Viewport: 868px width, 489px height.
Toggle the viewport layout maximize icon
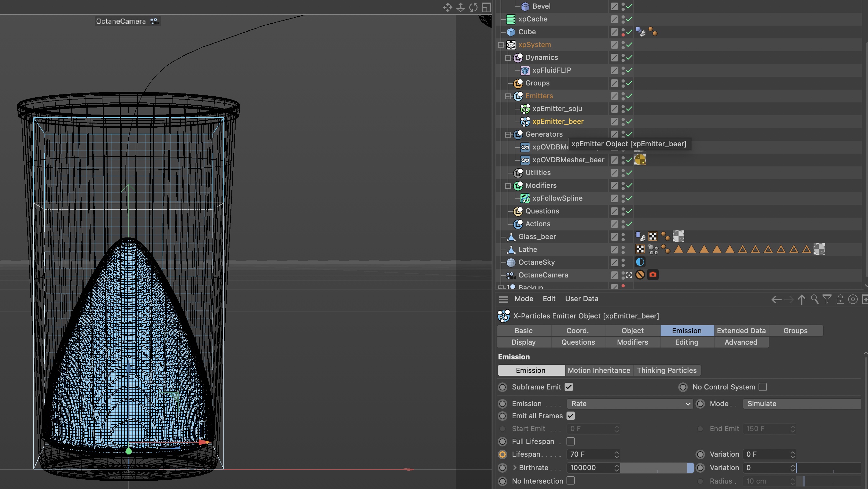pos(486,7)
